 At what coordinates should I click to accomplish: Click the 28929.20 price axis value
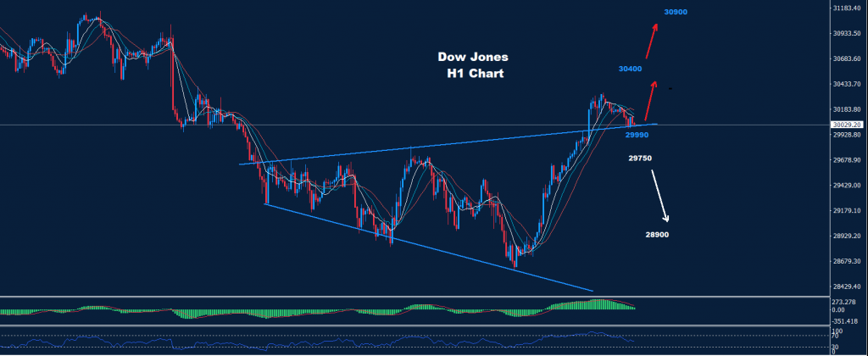click(847, 236)
